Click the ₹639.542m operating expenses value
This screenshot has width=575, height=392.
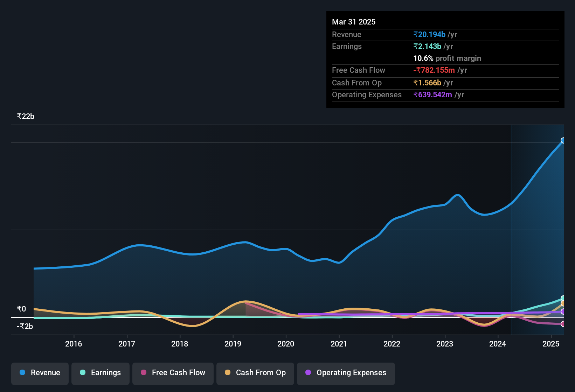coord(432,94)
